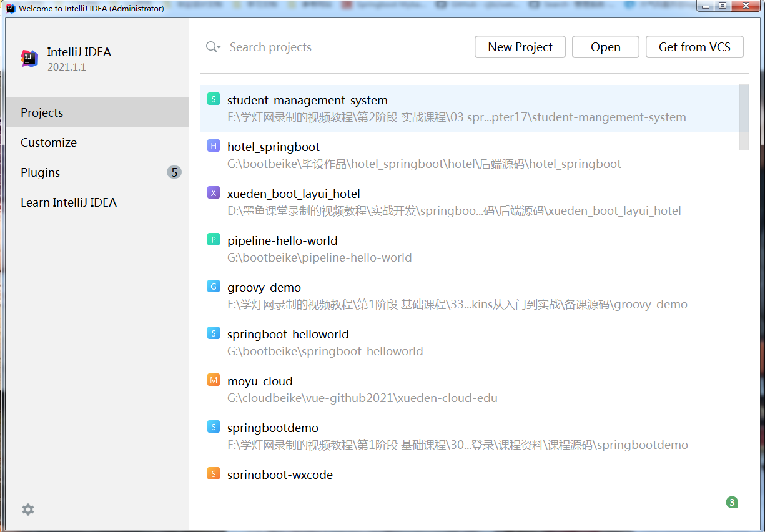Click the Plugins update count badge

pos(174,172)
